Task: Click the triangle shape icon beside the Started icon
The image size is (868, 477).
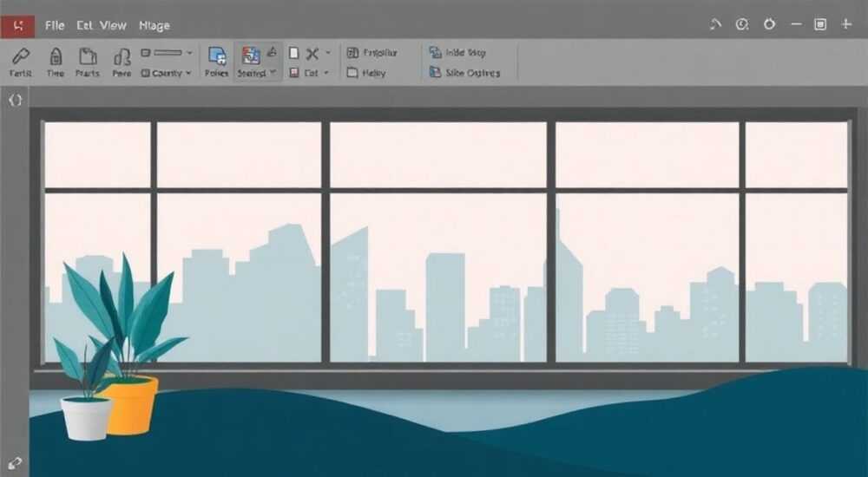Action: point(272,52)
